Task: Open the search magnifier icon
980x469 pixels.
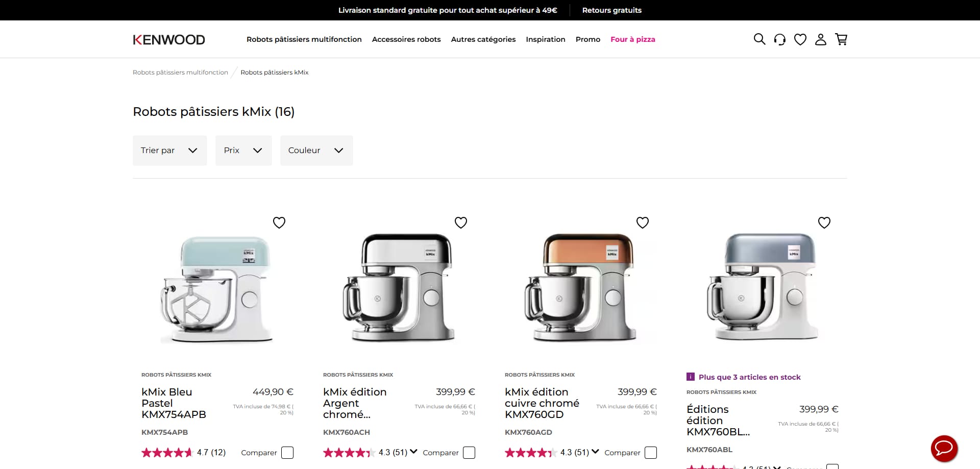Action: (x=759, y=39)
